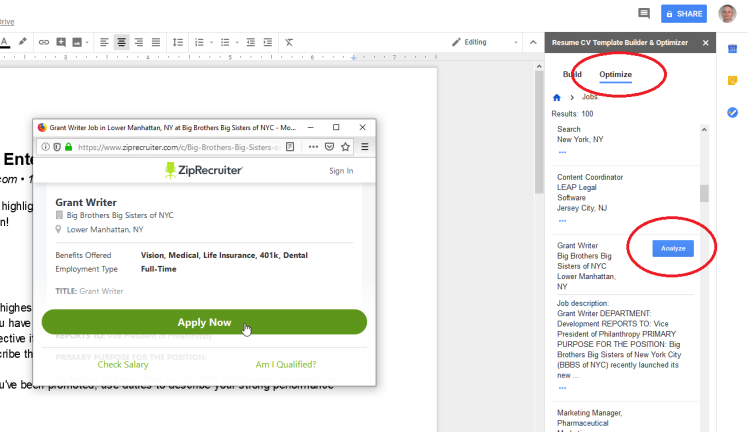
Task: Select the Optimize tab
Action: (x=615, y=74)
